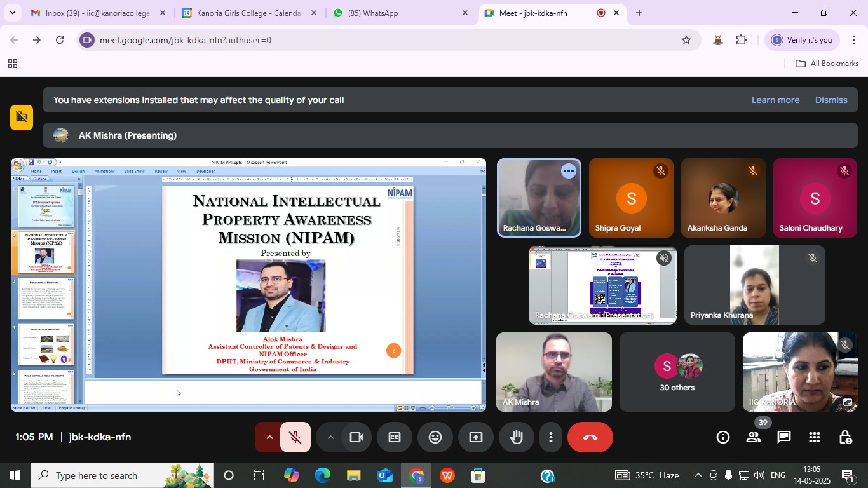Viewport: 868px width, 488px height.
Task: Open the chat with everyone panel
Action: (784, 437)
